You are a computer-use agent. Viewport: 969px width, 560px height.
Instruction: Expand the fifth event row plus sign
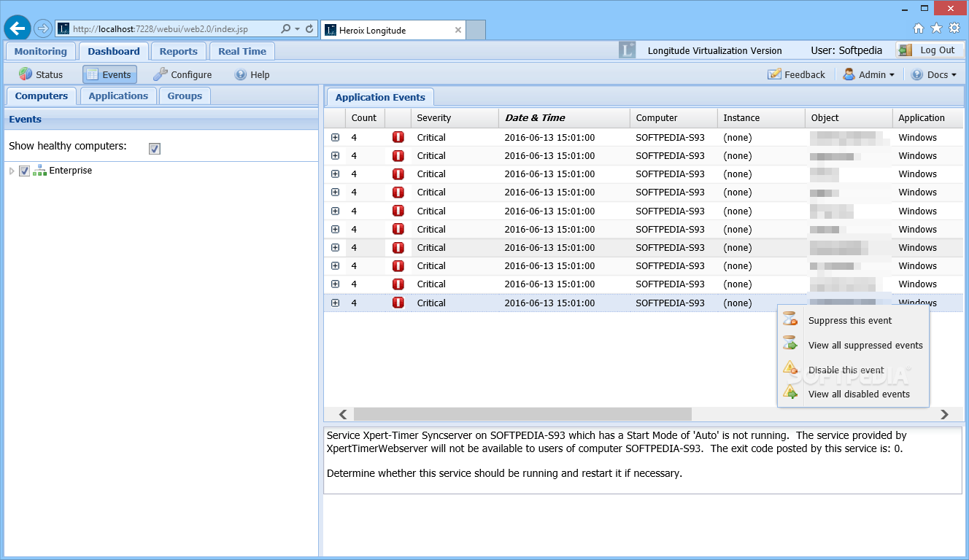[x=335, y=211]
